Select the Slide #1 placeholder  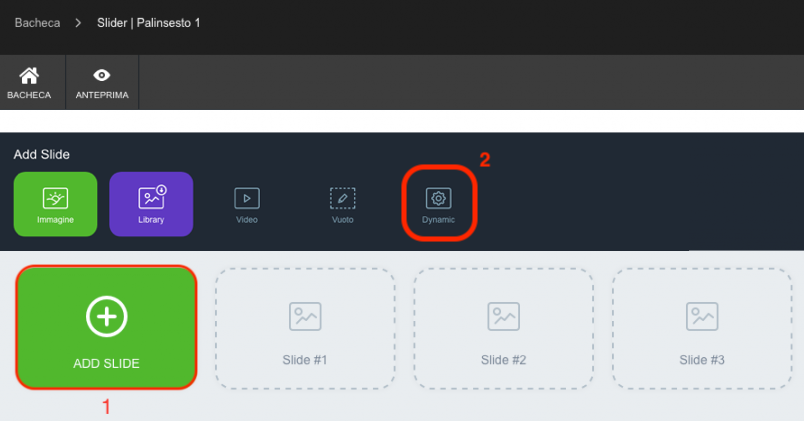[305, 328]
